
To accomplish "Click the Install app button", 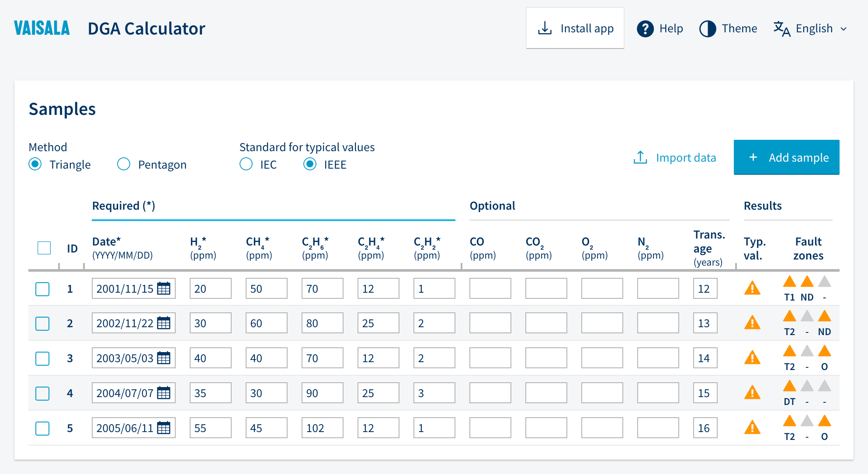I will click(x=575, y=28).
